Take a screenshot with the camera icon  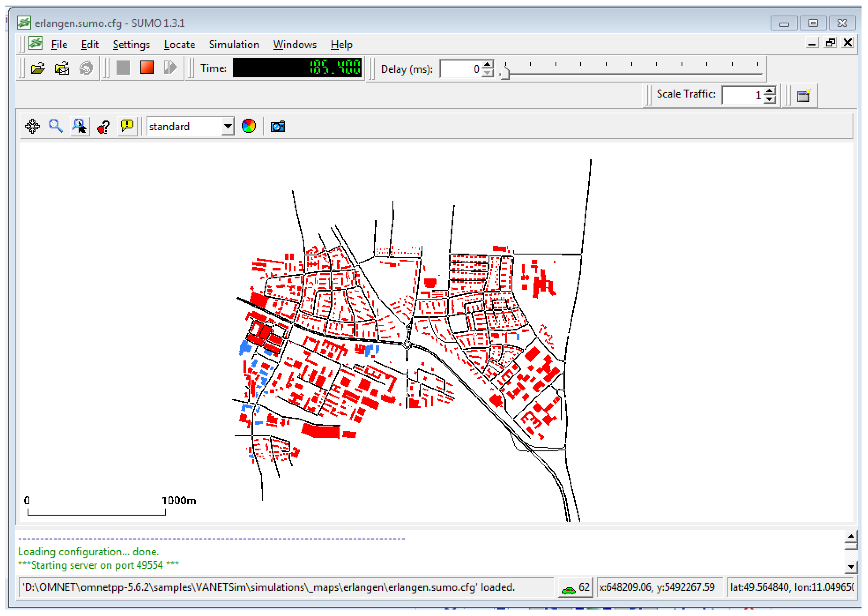point(278,127)
